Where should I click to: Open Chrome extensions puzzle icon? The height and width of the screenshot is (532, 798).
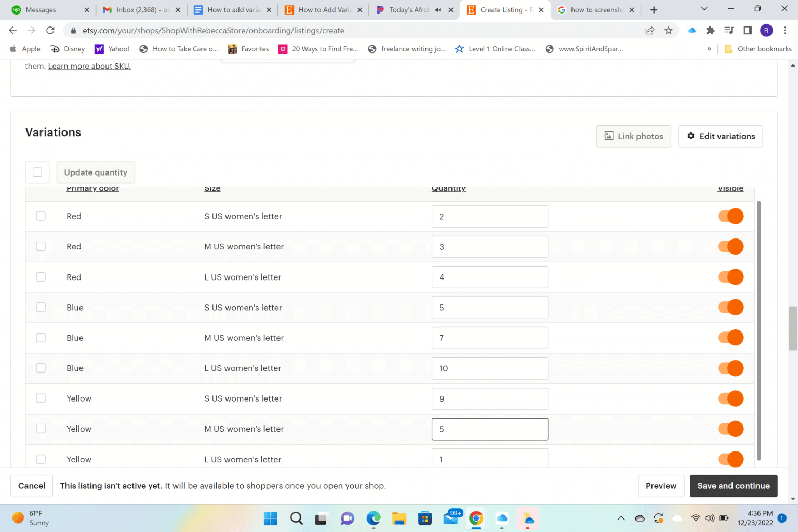pos(710,31)
